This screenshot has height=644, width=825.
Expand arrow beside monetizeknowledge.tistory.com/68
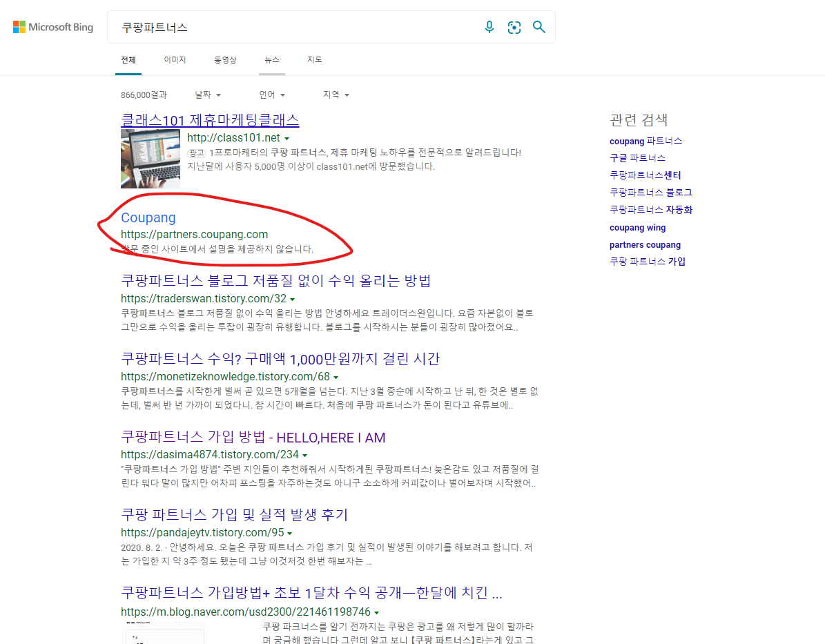336,378
